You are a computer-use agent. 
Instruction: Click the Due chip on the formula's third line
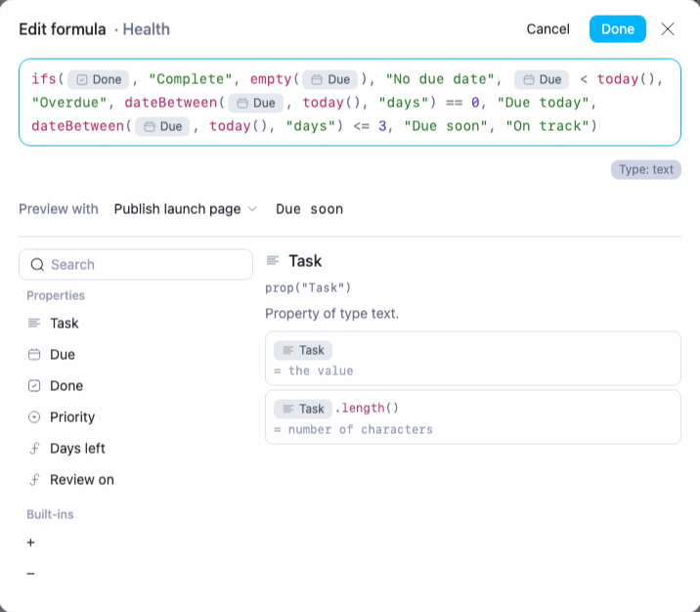point(162,127)
